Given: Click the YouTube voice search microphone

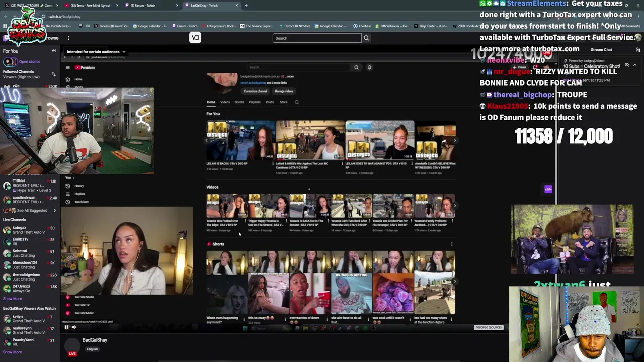Looking at the screenshot, I should point(369,67).
